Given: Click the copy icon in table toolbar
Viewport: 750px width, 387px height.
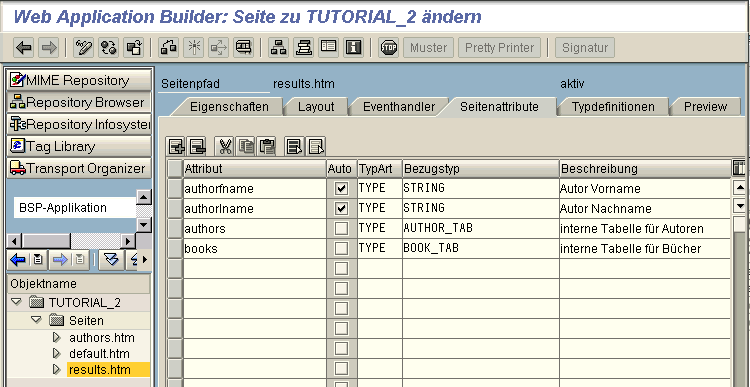Looking at the screenshot, I should coord(246,147).
